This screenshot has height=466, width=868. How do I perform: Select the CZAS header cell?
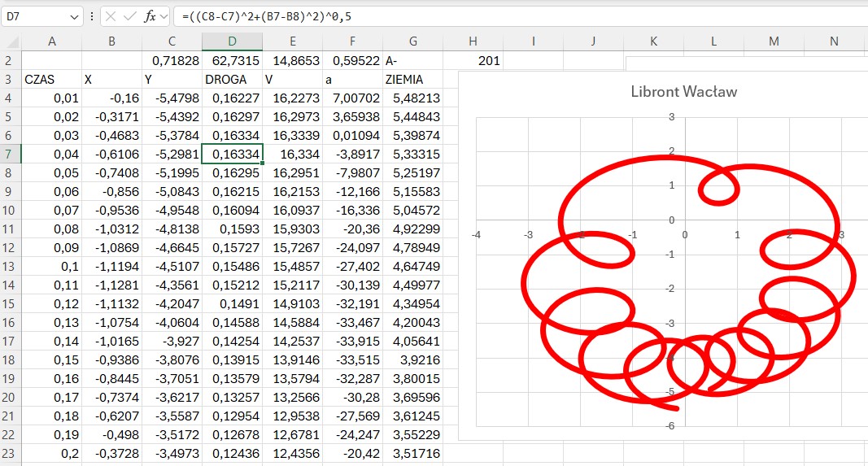pyautogui.click(x=52, y=80)
